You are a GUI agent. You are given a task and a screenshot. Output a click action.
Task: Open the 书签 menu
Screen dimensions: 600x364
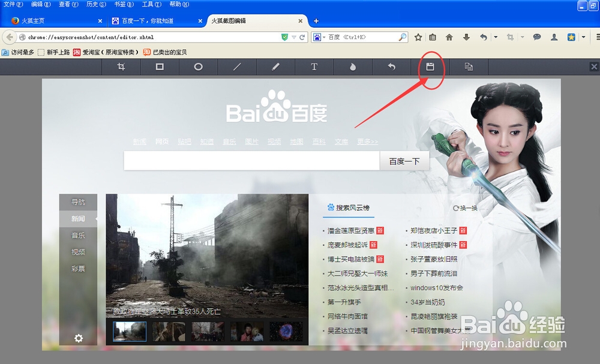[x=124, y=4]
